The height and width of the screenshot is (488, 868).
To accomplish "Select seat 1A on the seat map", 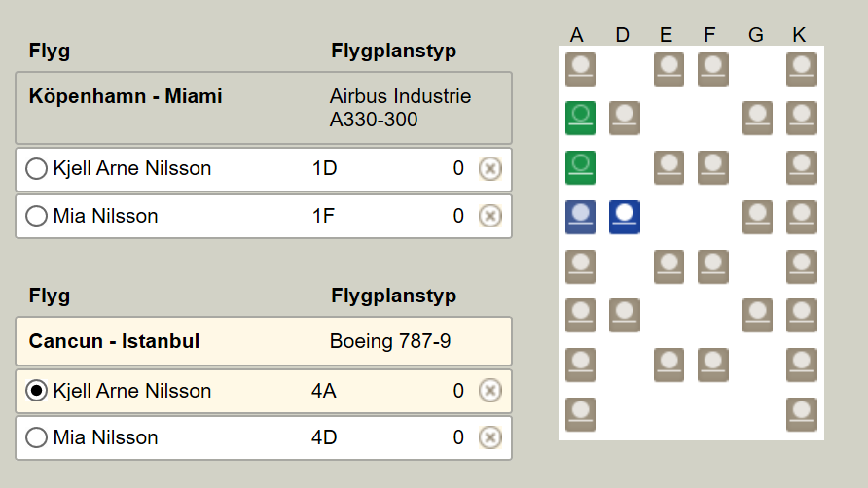I will (x=581, y=69).
